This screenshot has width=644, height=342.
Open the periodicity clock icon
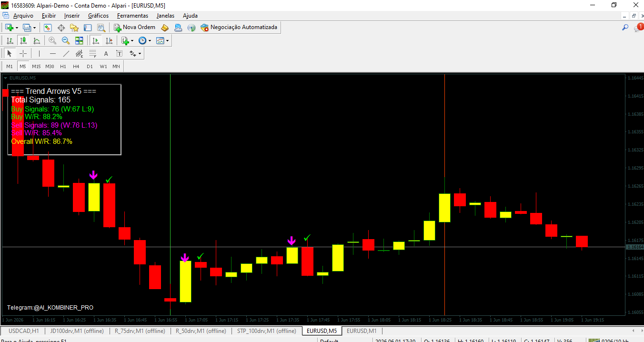click(142, 40)
